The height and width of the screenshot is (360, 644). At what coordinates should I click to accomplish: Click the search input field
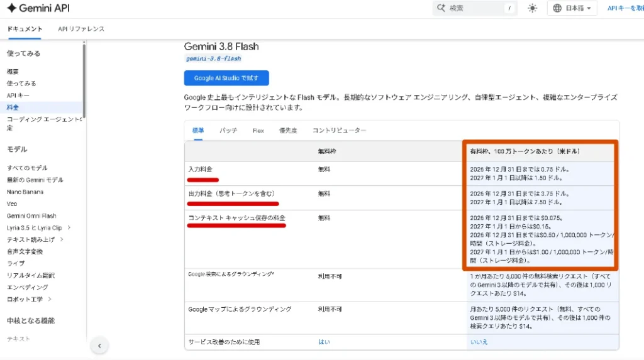point(475,8)
